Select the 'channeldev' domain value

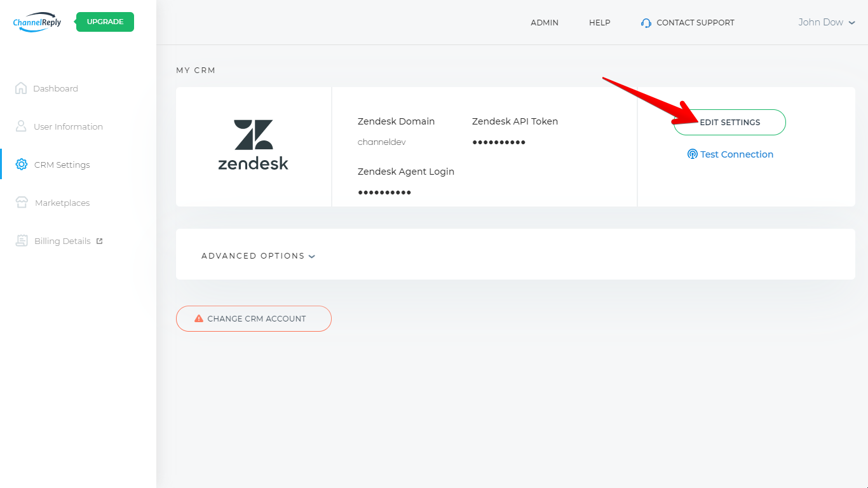[x=382, y=142]
